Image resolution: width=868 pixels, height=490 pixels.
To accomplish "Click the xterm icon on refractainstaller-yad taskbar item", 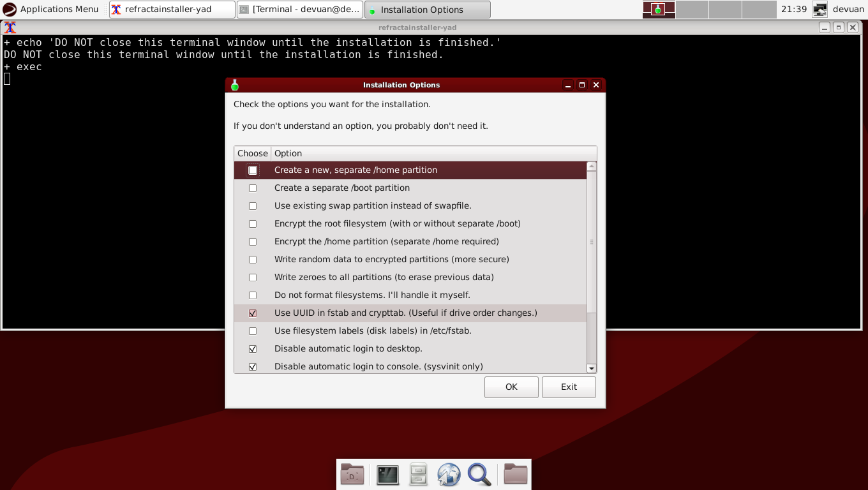I will pyautogui.click(x=116, y=10).
